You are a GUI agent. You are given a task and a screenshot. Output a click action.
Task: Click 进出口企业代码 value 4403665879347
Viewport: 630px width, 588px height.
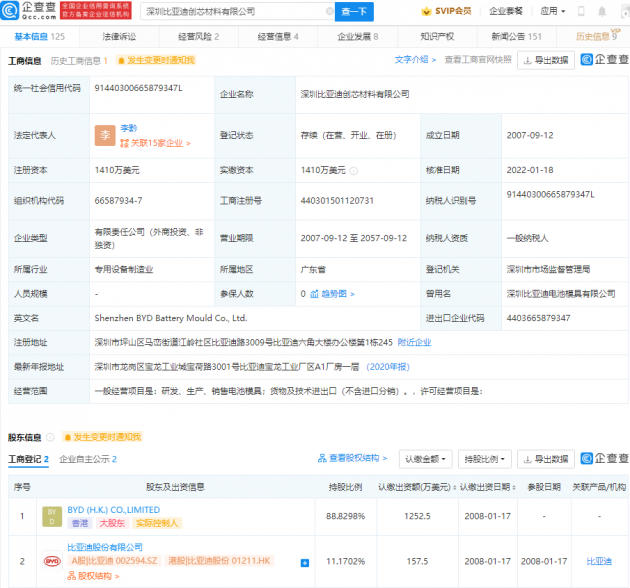(538, 318)
